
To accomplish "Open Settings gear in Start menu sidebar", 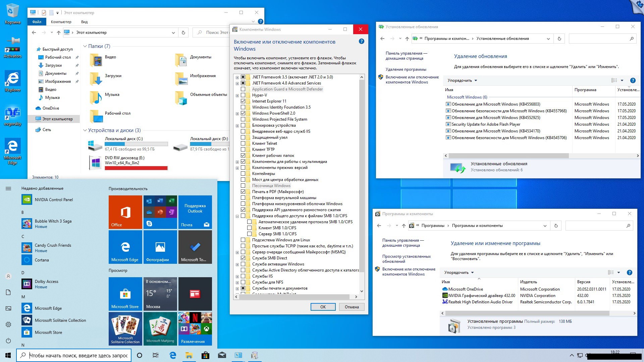I will 8,324.
